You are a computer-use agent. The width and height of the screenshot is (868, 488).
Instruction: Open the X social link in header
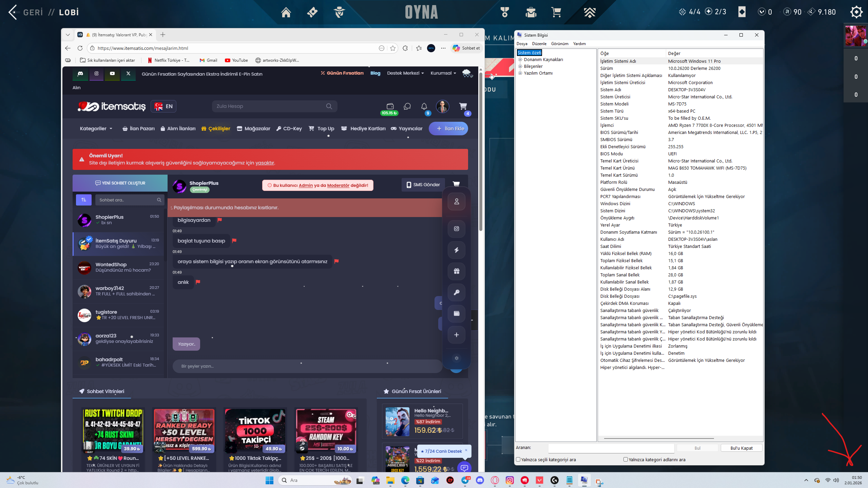click(x=128, y=74)
